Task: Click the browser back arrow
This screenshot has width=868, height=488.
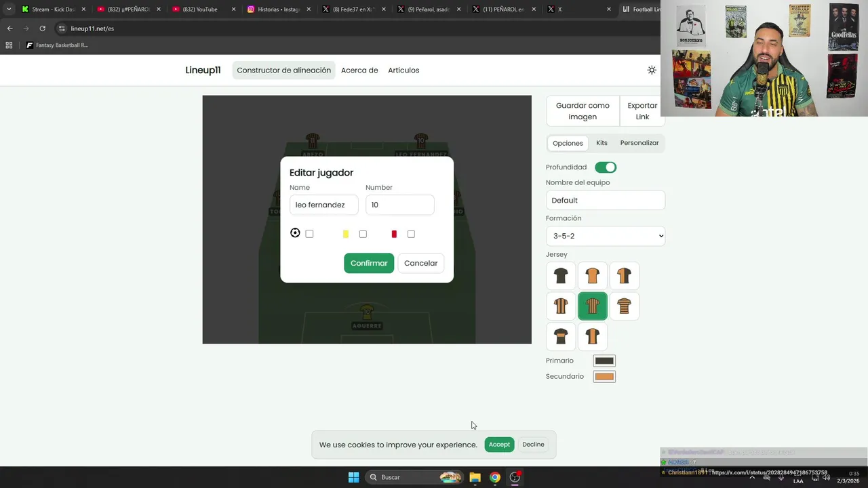Action: pos(9,28)
